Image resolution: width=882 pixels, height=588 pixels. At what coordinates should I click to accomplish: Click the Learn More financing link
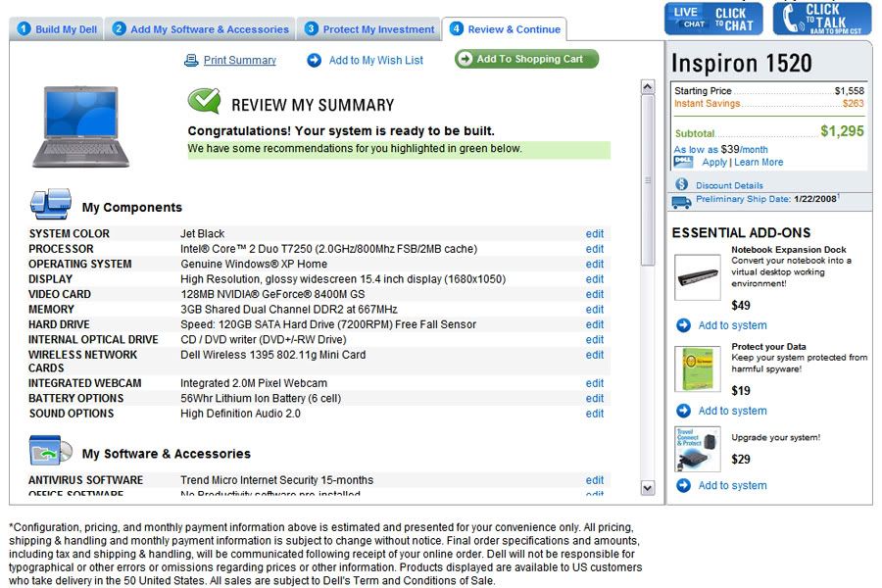coord(759,162)
